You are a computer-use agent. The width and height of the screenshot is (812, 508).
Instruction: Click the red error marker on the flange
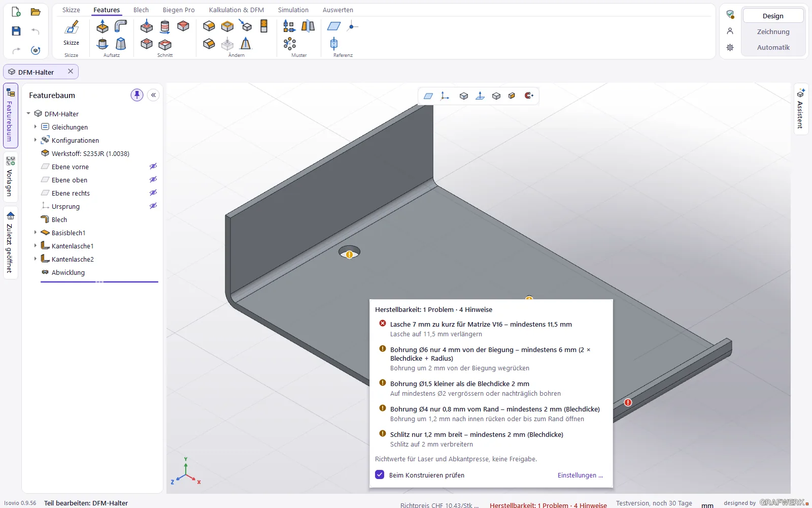[628, 402]
